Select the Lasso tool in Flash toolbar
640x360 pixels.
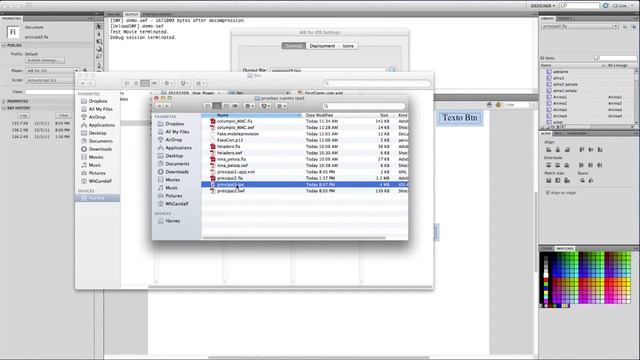click(99, 57)
